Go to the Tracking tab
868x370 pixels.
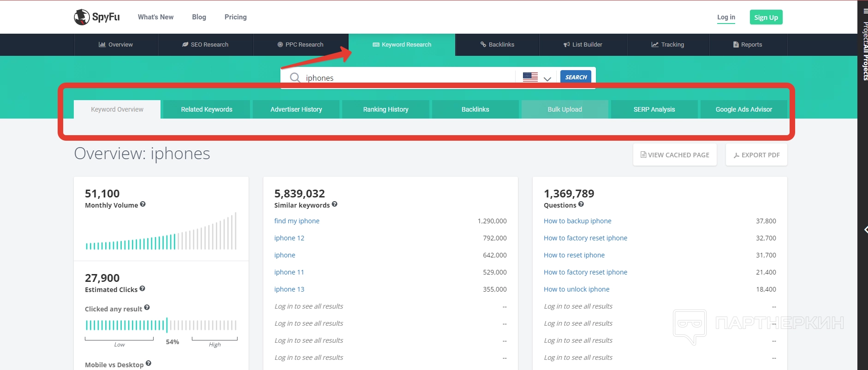[x=668, y=45]
